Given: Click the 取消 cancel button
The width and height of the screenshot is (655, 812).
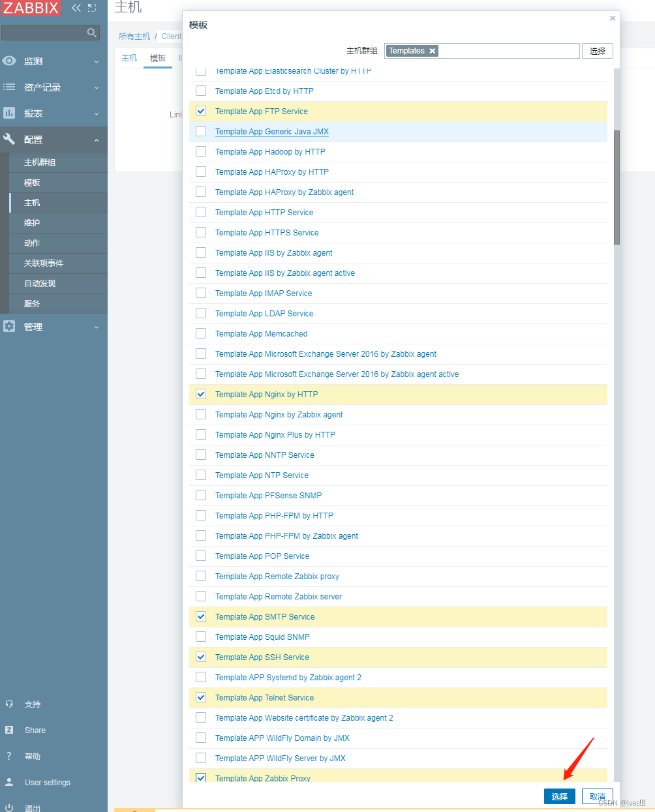Looking at the screenshot, I should (x=598, y=796).
